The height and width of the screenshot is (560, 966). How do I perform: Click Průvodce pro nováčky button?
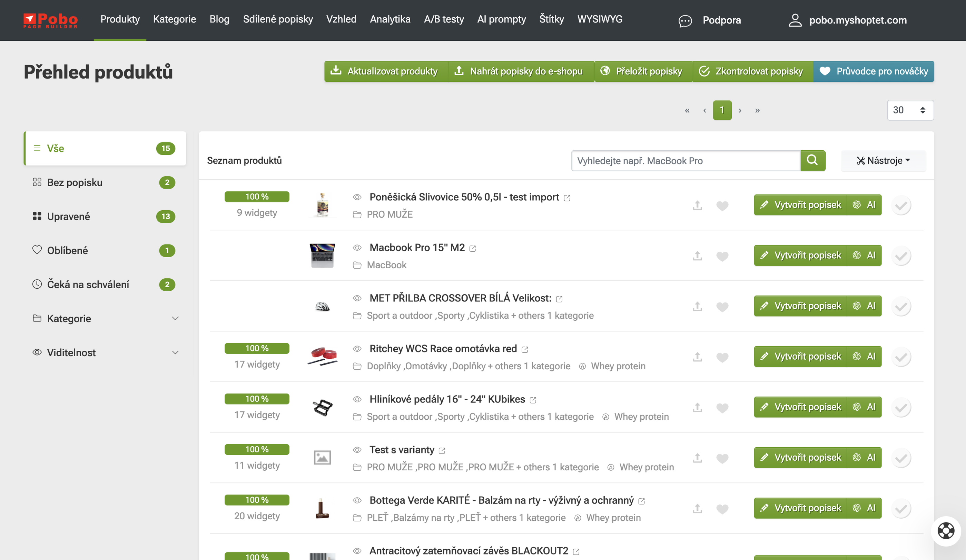click(x=874, y=71)
